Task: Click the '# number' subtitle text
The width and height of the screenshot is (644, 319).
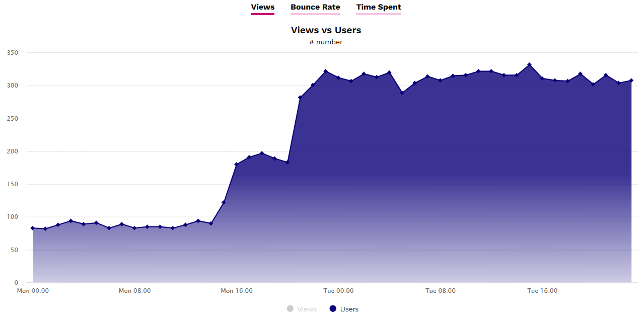Action: click(x=326, y=42)
